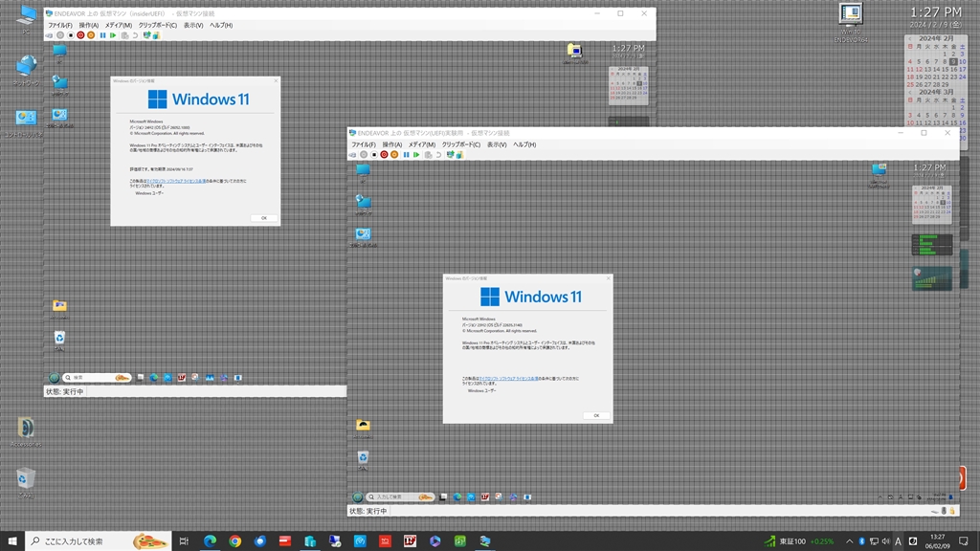Click OK in the UEFI実験用 Windows version dialog

[x=595, y=415]
